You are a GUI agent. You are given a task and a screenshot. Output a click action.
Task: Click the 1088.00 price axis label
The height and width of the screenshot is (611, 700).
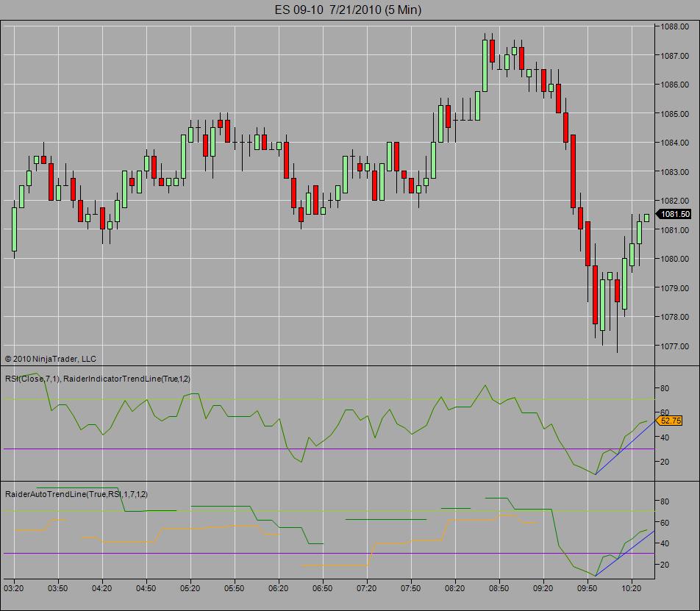674,26
